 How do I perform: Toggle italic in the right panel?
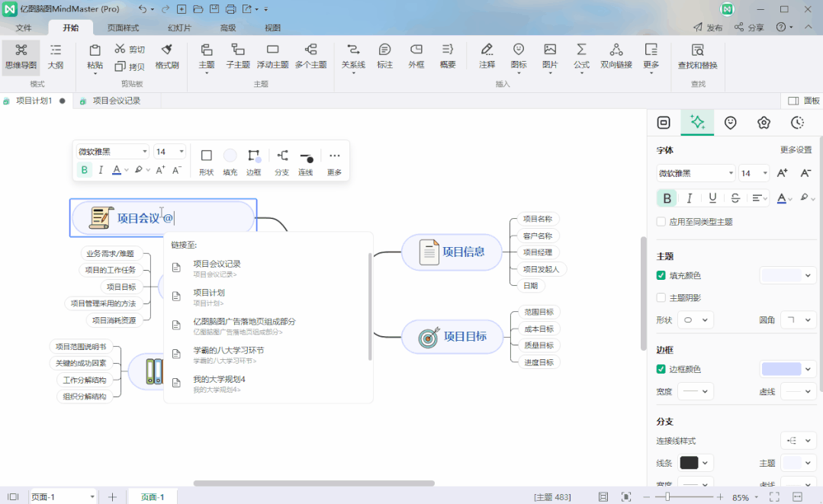pos(690,198)
